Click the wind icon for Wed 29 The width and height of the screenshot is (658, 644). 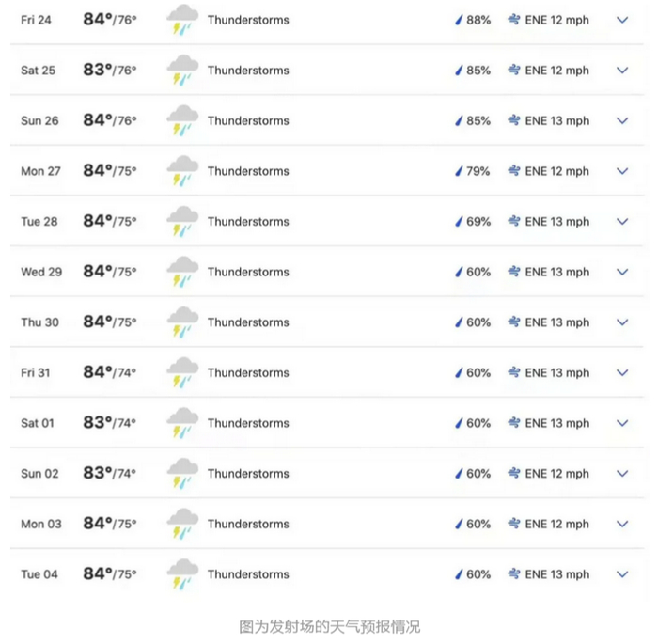(514, 272)
